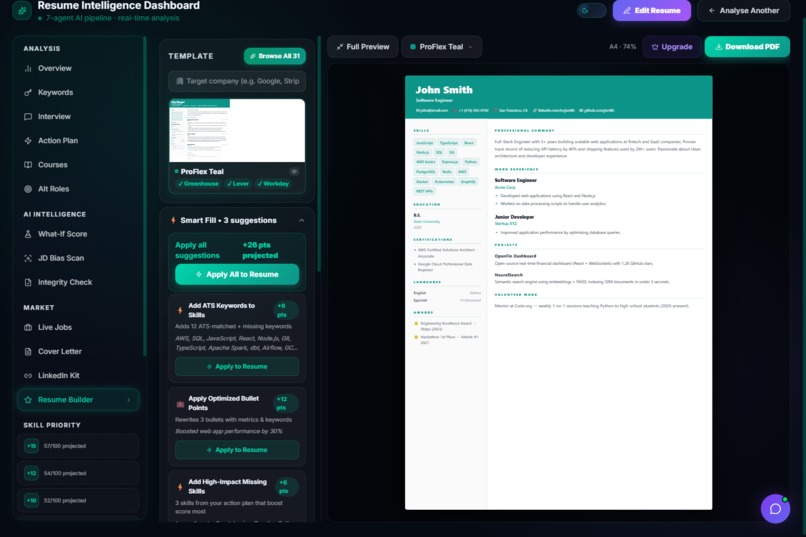The image size is (806, 537).
Task: Click the LinkedIn Kit link icon
Action: (28, 376)
